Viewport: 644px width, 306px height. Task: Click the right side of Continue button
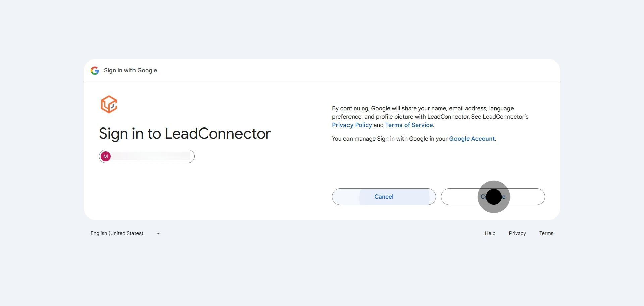[527, 197]
